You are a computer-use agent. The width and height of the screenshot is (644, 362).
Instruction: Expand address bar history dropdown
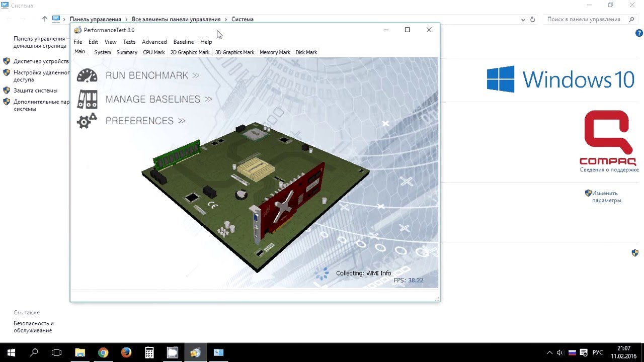(x=523, y=19)
